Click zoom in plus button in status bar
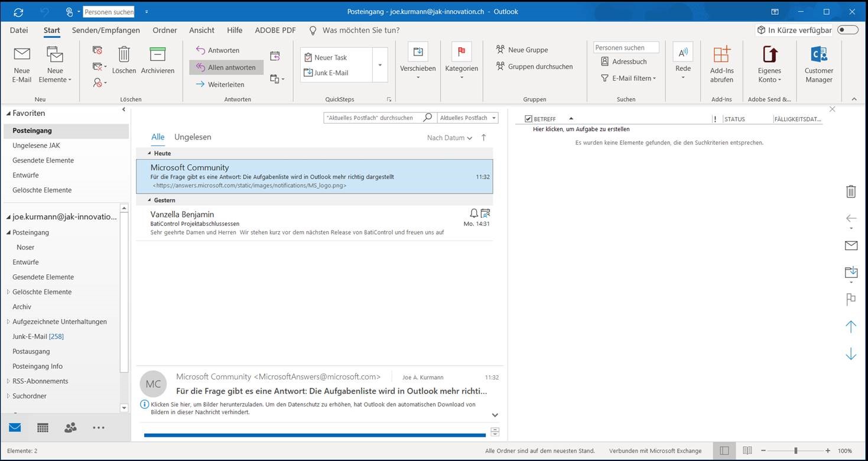The height and width of the screenshot is (461, 868). (x=827, y=451)
